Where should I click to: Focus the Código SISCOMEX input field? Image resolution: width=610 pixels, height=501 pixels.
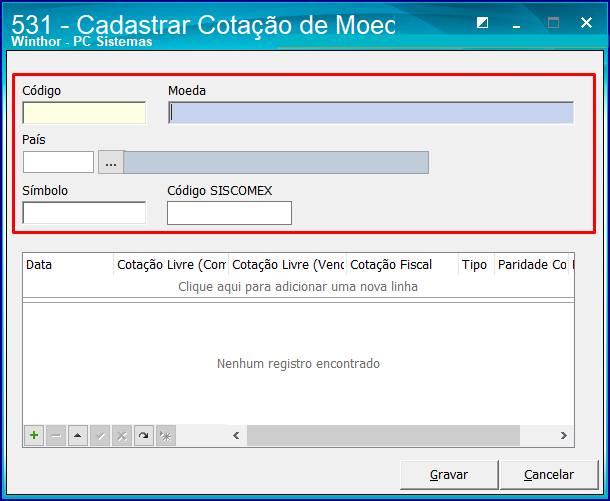[x=230, y=213]
